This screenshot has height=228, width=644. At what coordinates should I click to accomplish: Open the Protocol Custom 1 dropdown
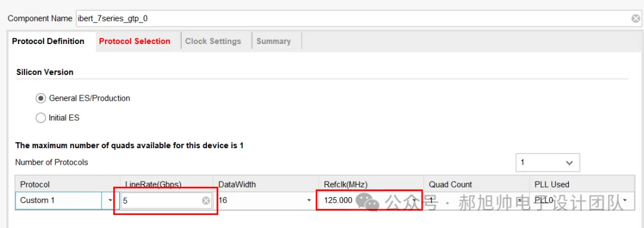[110, 201]
